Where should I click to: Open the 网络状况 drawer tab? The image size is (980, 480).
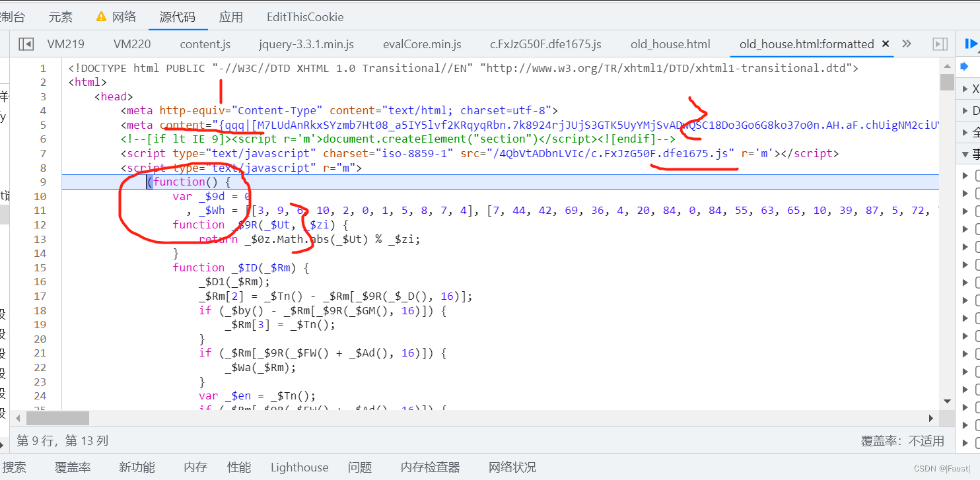pos(512,467)
